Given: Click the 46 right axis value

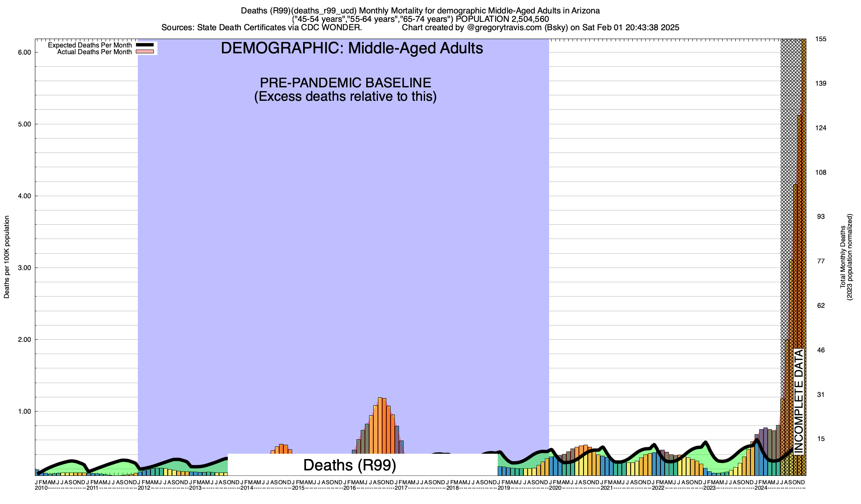Looking at the screenshot, I should (x=821, y=350).
